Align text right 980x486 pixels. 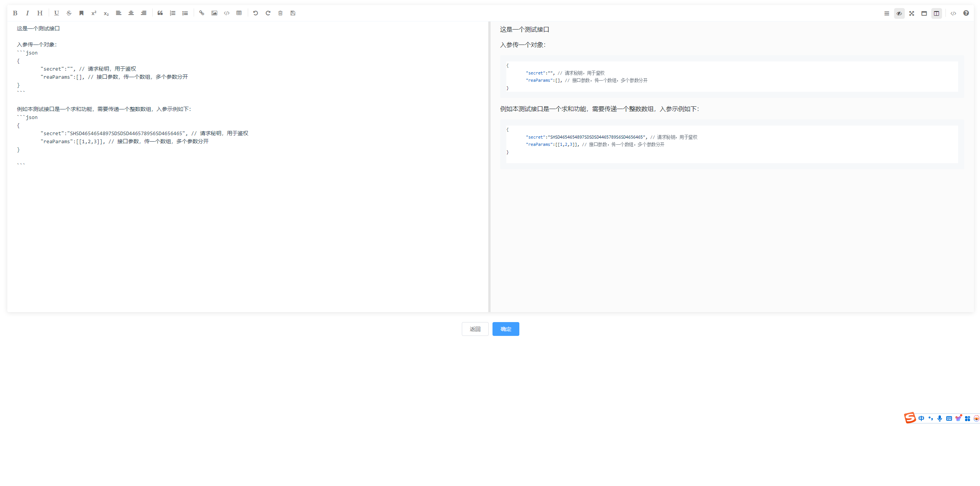[x=143, y=13]
